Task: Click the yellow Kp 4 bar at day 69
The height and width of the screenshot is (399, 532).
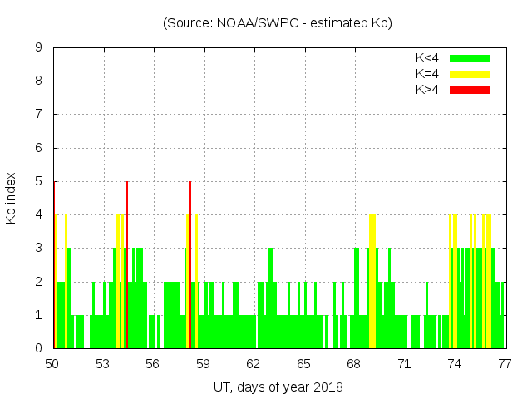Action: tap(372, 281)
